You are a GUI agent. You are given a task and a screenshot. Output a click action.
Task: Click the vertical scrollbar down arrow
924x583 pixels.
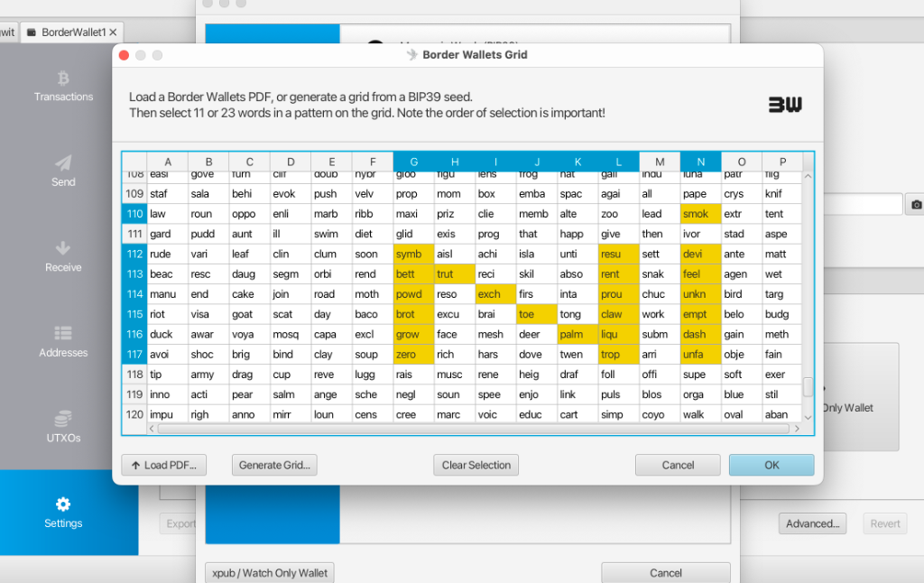click(808, 417)
